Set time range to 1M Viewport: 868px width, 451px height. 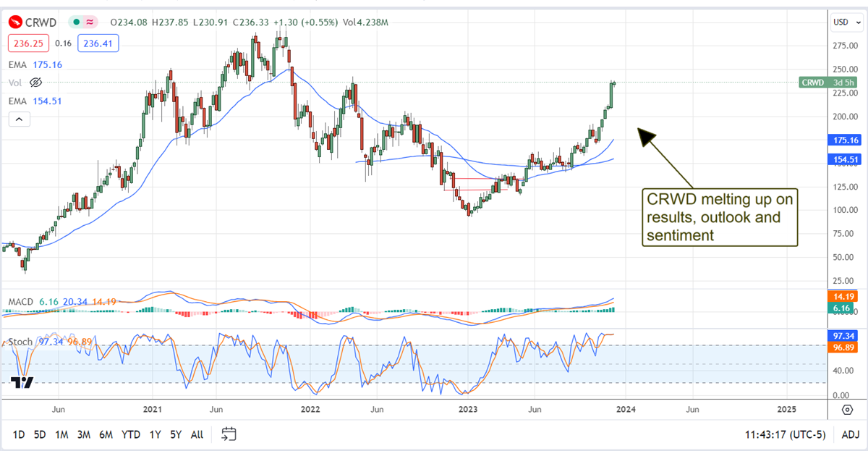61,434
